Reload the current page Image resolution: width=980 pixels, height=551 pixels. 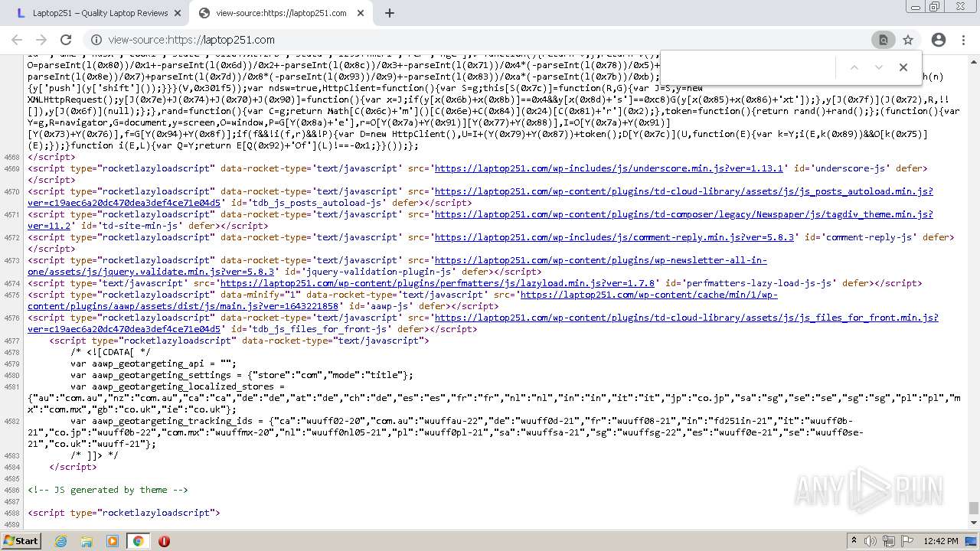(x=66, y=40)
